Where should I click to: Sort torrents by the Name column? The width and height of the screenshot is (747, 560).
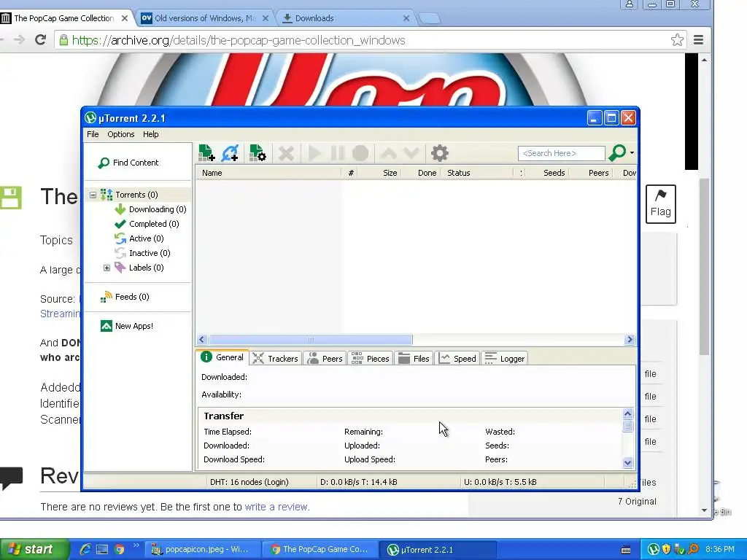point(268,173)
